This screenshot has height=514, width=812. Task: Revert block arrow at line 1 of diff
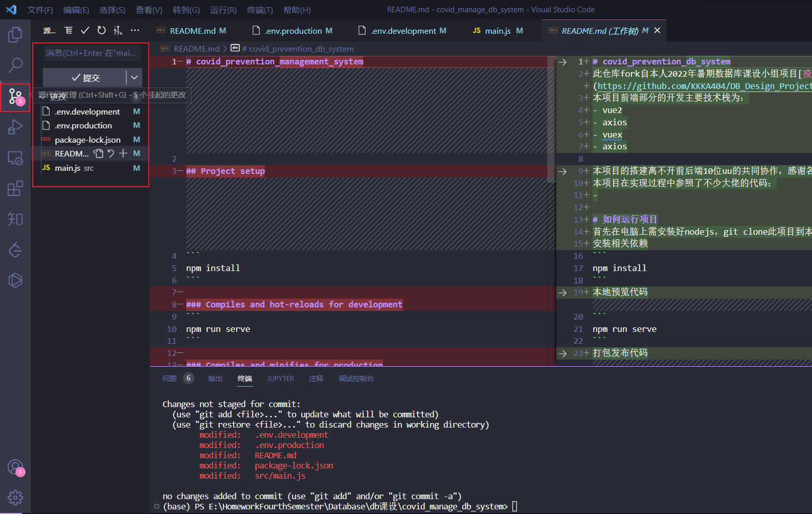click(562, 62)
